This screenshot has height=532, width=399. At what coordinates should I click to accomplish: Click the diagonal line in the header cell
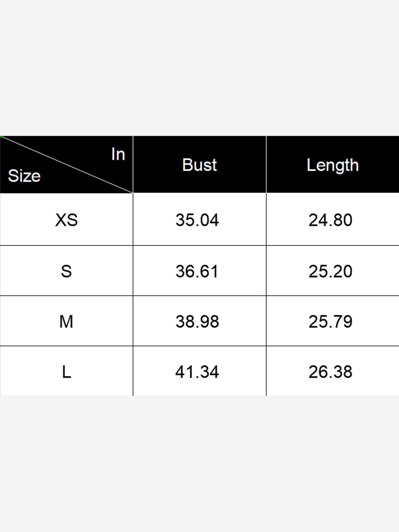[x=66, y=165]
